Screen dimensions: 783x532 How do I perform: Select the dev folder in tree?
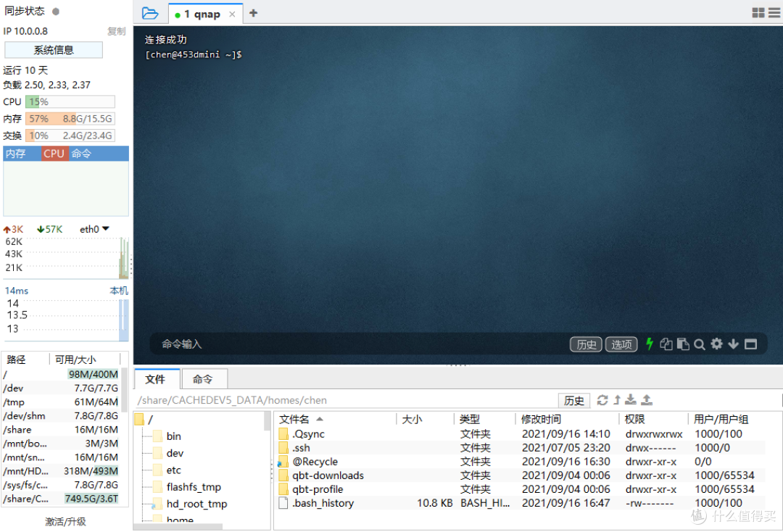(174, 453)
